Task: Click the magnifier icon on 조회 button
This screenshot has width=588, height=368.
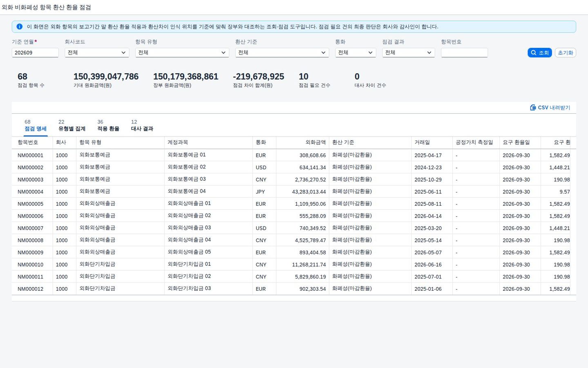Action: click(533, 53)
